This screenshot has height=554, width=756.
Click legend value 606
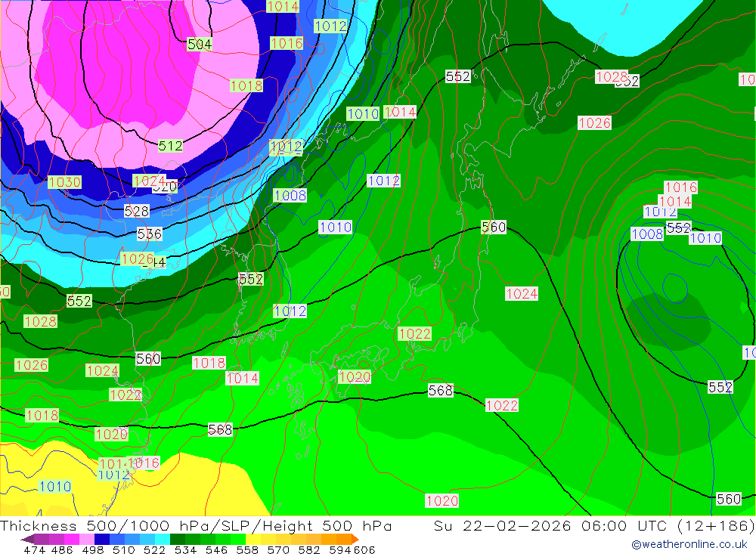(x=364, y=549)
